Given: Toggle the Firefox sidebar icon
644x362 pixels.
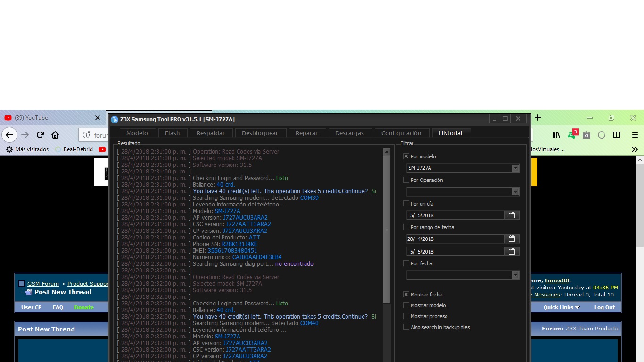Looking at the screenshot, I should (617, 135).
